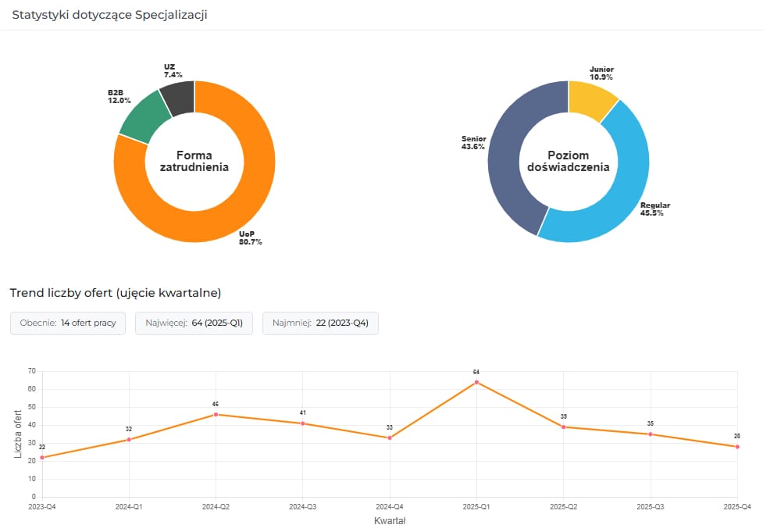Click the 'Forma zatrudnienia' donut center label
The height and width of the screenshot is (532, 763).
(x=194, y=161)
